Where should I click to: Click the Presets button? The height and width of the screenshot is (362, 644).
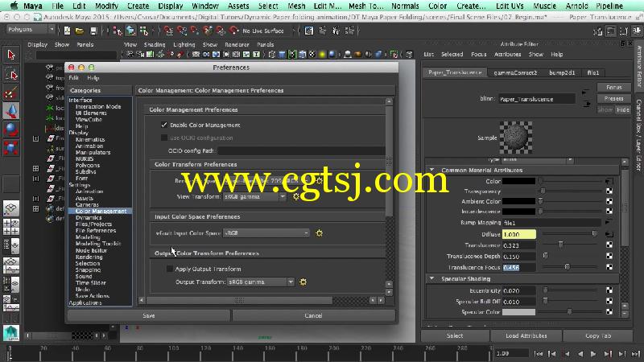tap(613, 98)
